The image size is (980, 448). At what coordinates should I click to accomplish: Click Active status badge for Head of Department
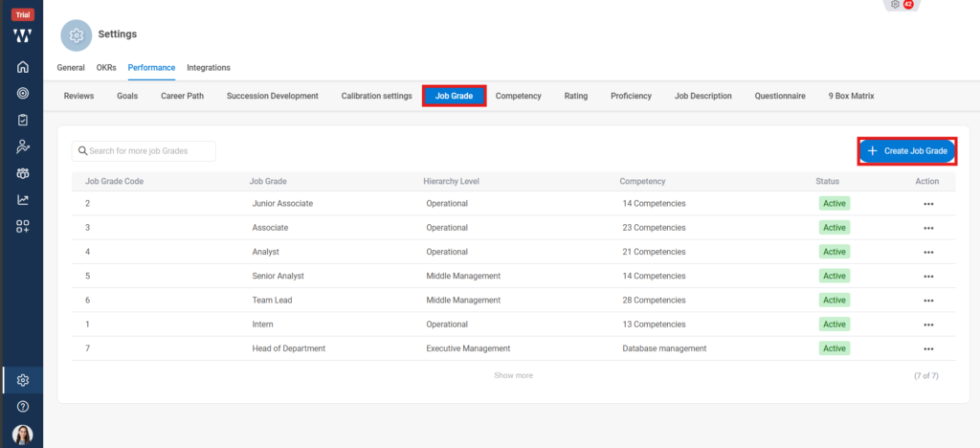pyautogui.click(x=835, y=348)
